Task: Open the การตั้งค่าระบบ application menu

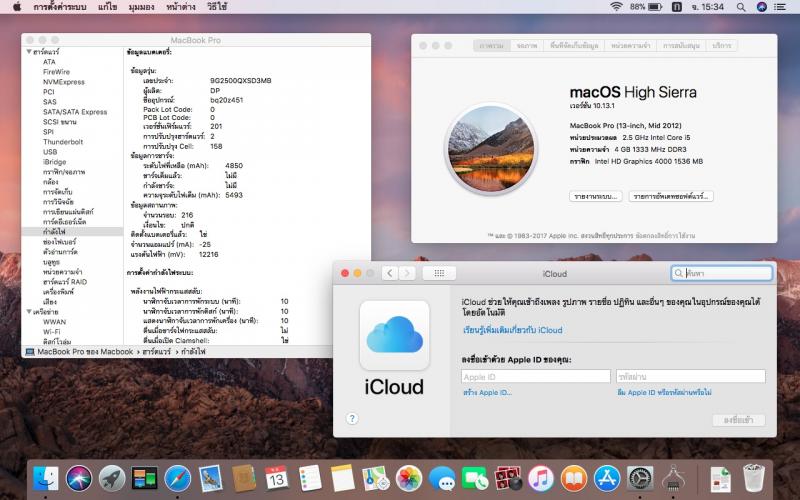Action: pyautogui.click(x=60, y=7)
